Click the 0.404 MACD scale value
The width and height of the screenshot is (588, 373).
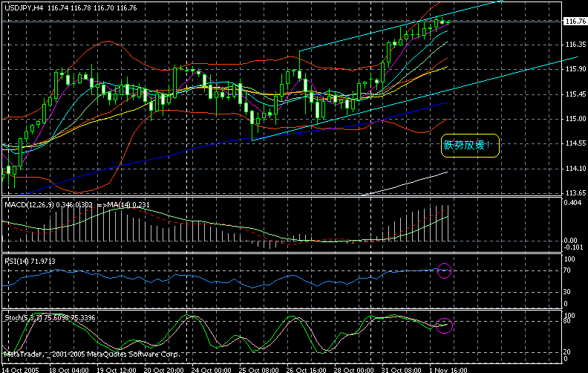coord(572,203)
